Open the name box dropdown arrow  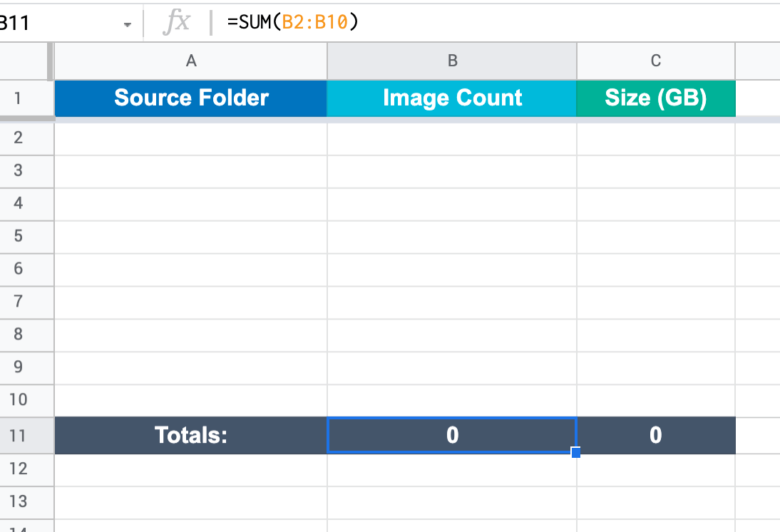[128, 24]
